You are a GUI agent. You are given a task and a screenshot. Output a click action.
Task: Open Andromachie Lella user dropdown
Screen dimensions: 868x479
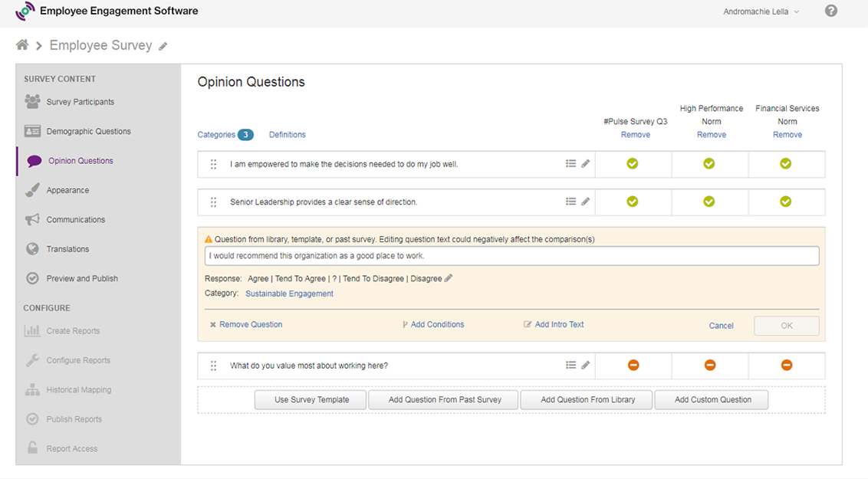pos(761,11)
